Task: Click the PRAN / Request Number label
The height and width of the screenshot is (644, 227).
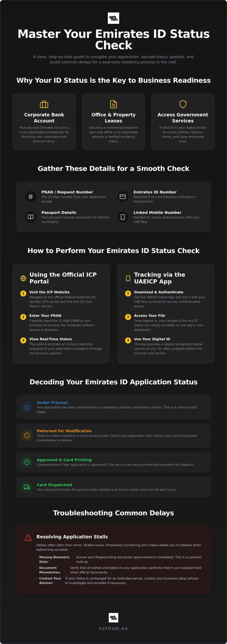Action: coord(67,192)
